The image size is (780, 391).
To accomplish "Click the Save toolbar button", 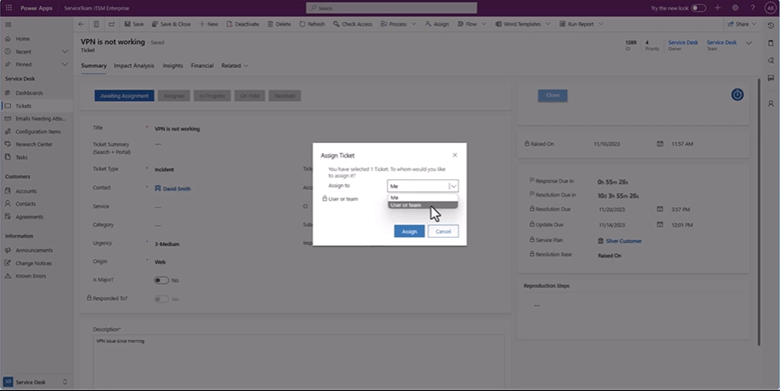I will coord(134,24).
